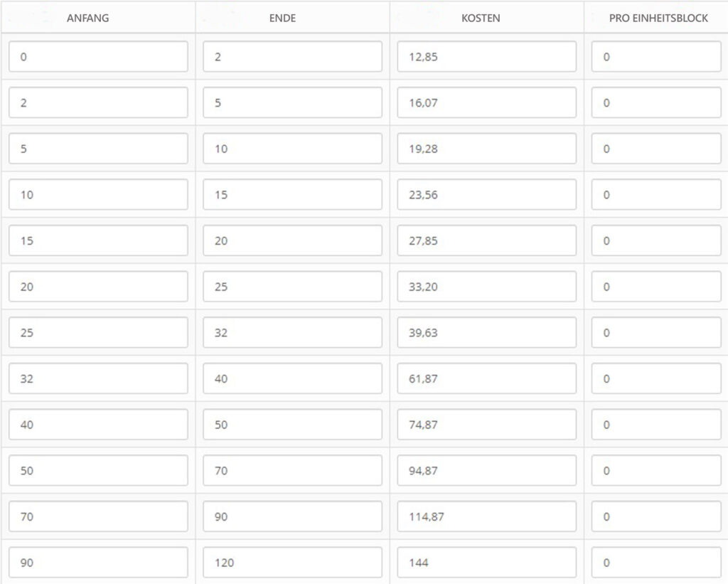Viewport: 728px width, 584px height.
Task: Select the Ende input in the 94,87 row
Action: pyautogui.click(x=292, y=470)
